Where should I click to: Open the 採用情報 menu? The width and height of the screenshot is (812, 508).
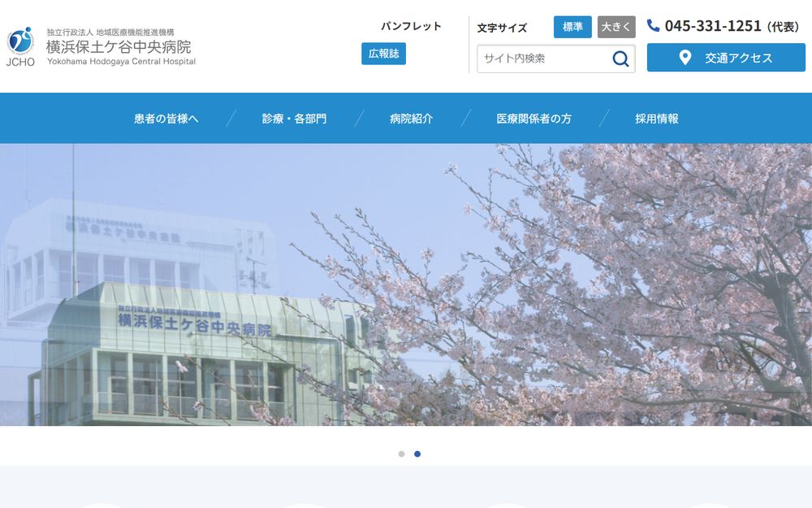pyautogui.click(x=657, y=119)
